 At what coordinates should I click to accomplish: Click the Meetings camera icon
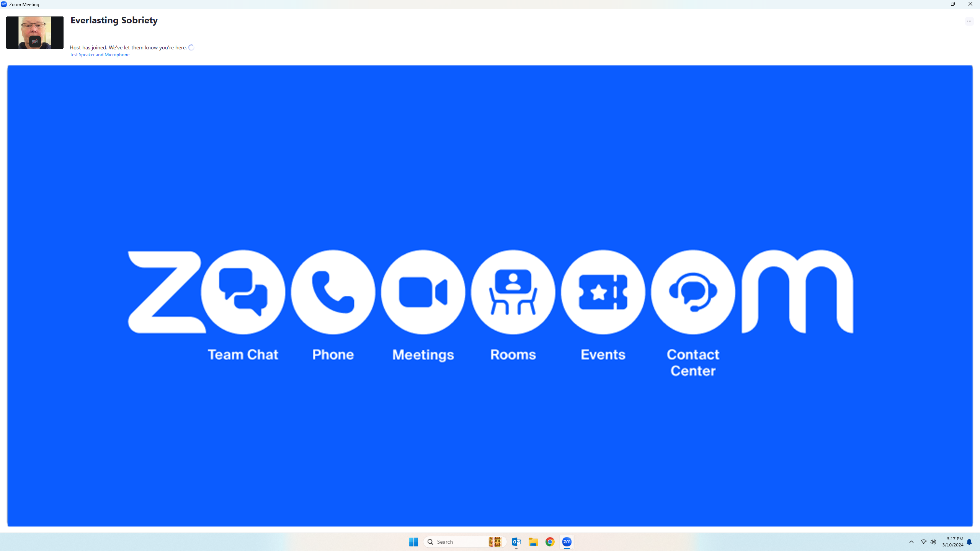[x=423, y=292]
